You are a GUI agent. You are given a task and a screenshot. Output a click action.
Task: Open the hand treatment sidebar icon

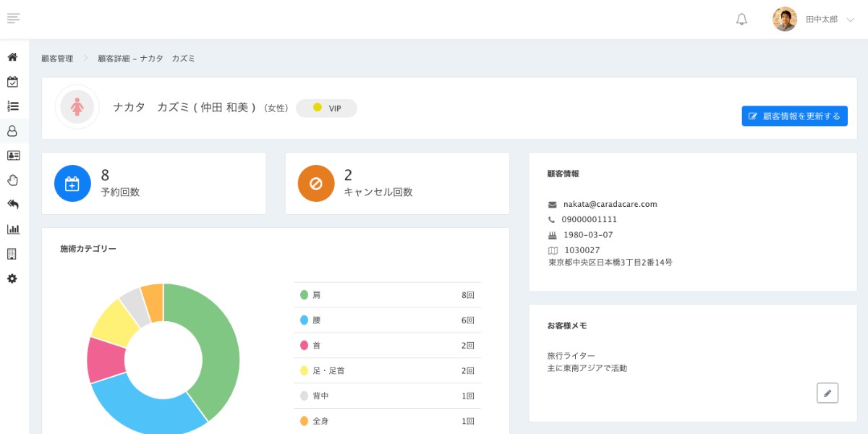click(12, 180)
